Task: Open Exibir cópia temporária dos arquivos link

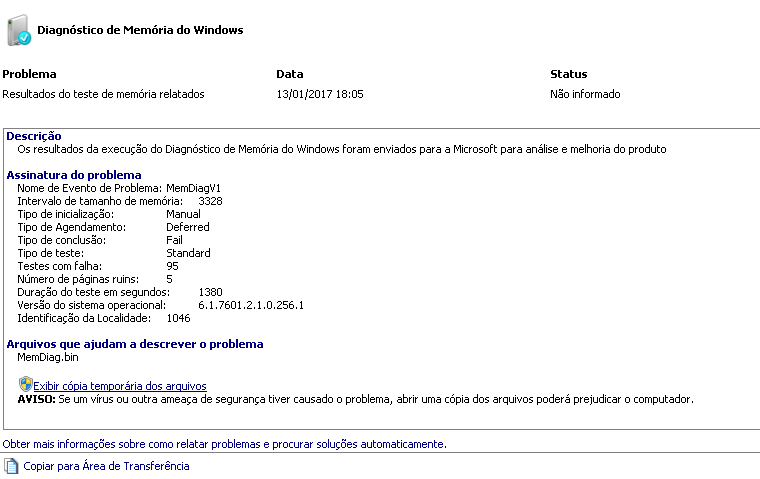Action: point(120,386)
